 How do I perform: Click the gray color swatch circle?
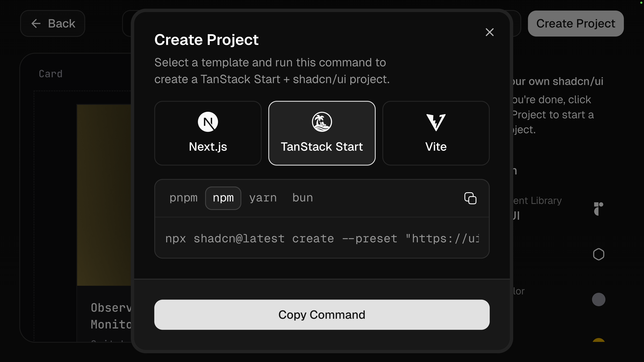(599, 299)
